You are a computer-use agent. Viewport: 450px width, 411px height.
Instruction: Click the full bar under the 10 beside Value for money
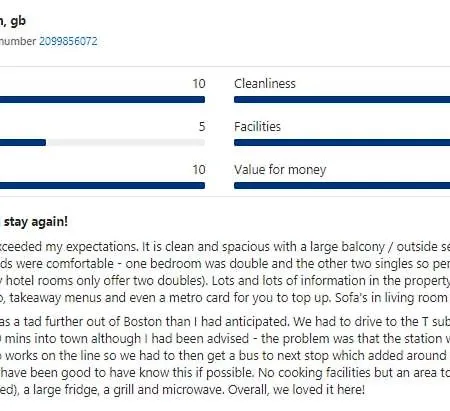102,185
